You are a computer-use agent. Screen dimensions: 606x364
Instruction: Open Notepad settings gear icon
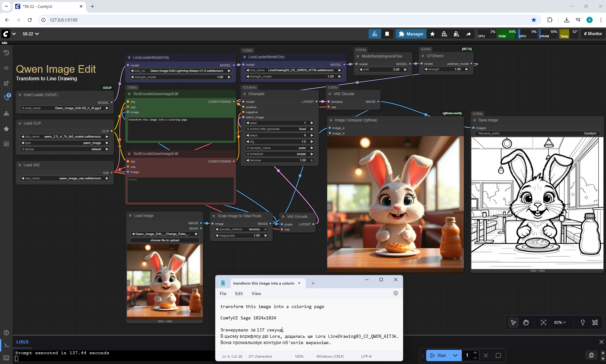tap(396, 293)
